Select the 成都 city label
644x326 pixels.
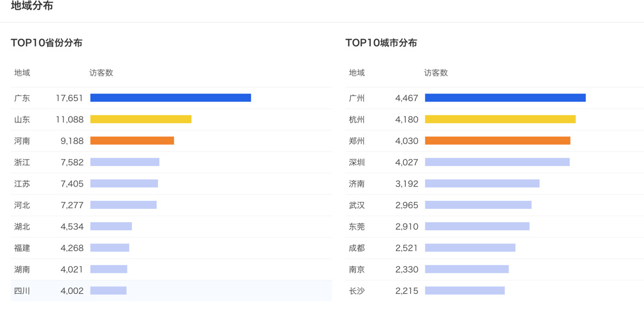pyautogui.click(x=356, y=248)
